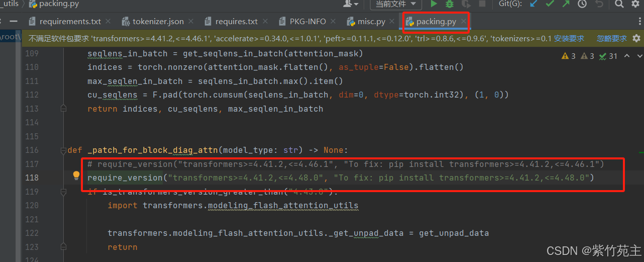644x262 pixels.
Task: Switch to the requires.txt tab
Action: tap(237, 22)
